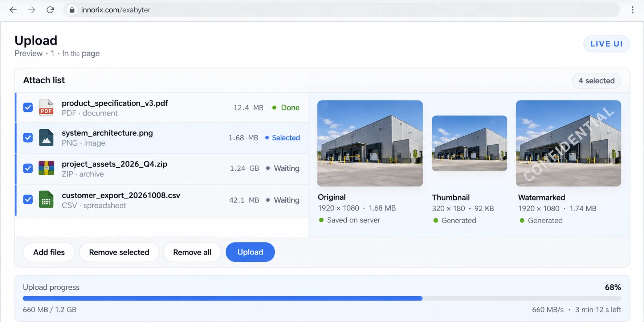Screen dimensions: 644x322
Task: Click the LIVE UI badge
Action: point(607,44)
